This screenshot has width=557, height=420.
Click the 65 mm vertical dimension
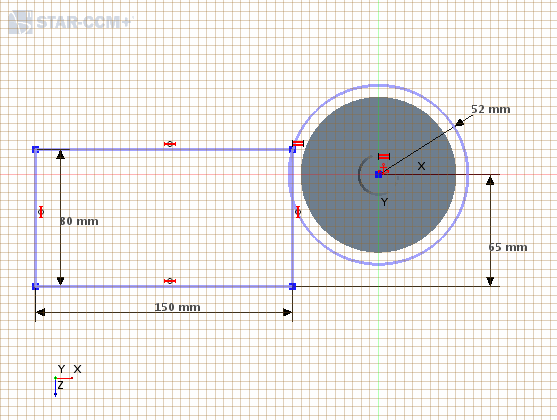[x=508, y=247]
